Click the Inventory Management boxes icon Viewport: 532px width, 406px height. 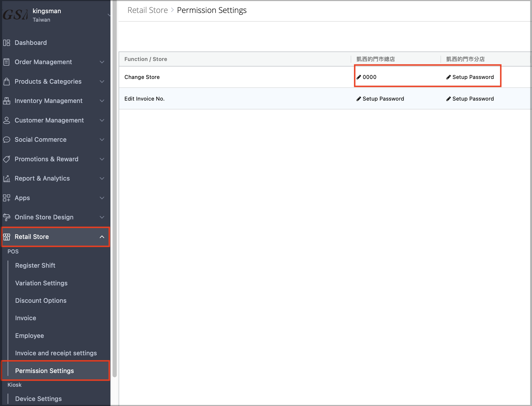7,101
